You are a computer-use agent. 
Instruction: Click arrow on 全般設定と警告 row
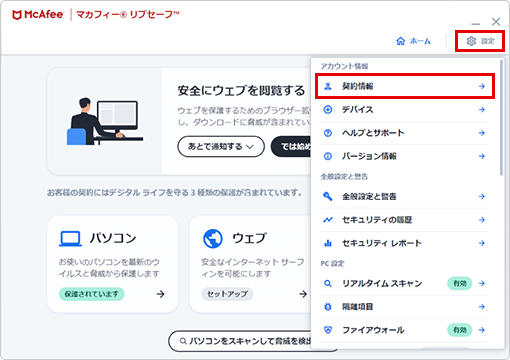482,197
